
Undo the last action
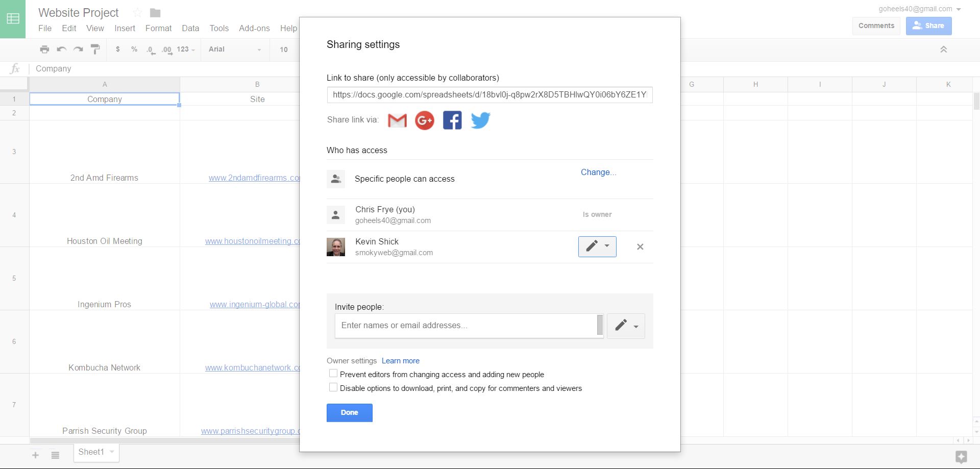coord(62,50)
